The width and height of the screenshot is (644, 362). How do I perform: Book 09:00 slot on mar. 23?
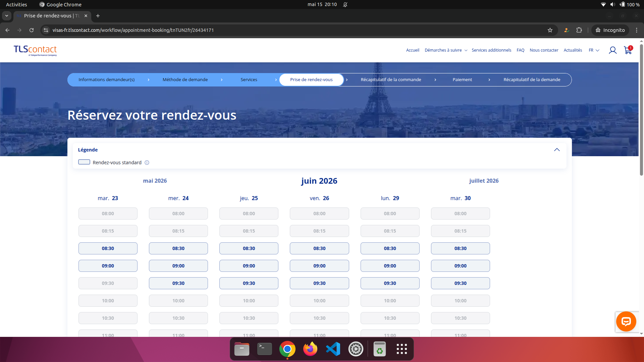tap(108, 266)
